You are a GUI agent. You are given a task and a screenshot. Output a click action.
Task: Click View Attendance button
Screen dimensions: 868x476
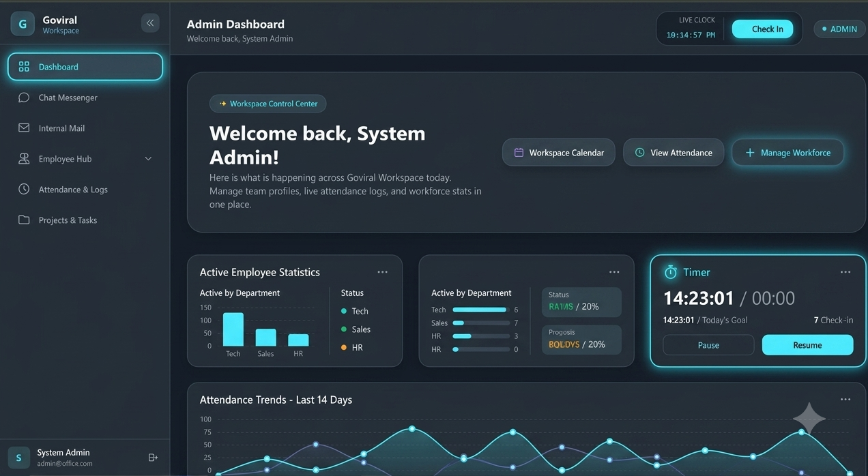(674, 153)
